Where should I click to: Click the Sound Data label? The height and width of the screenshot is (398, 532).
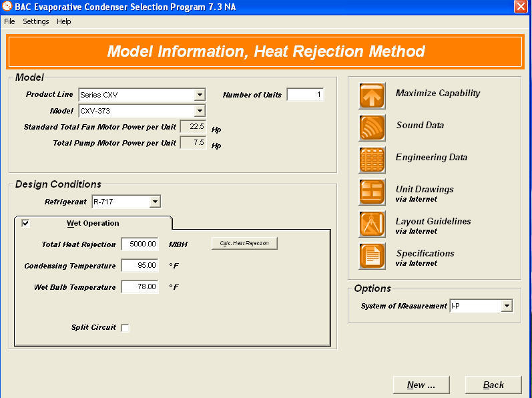coord(420,125)
